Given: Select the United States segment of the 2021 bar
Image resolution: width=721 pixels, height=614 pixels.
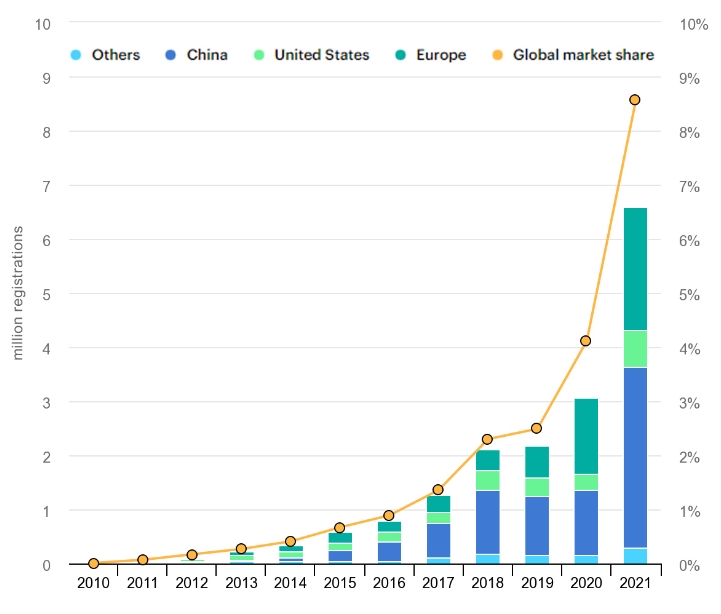Looking at the screenshot, I should tap(634, 348).
